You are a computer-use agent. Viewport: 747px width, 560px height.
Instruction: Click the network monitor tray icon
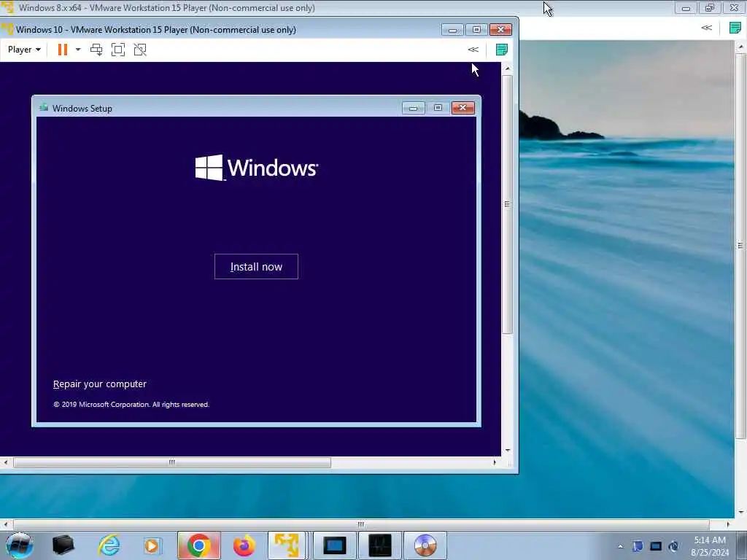click(656, 546)
